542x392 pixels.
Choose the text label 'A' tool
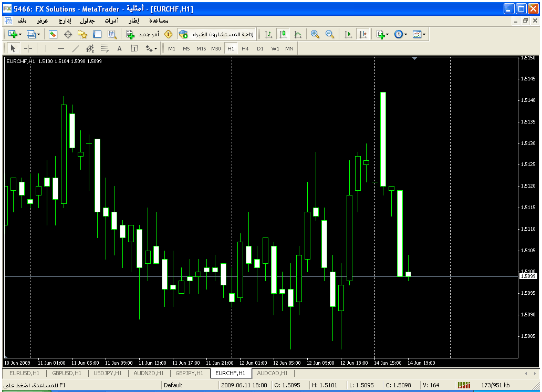[119, 48]
